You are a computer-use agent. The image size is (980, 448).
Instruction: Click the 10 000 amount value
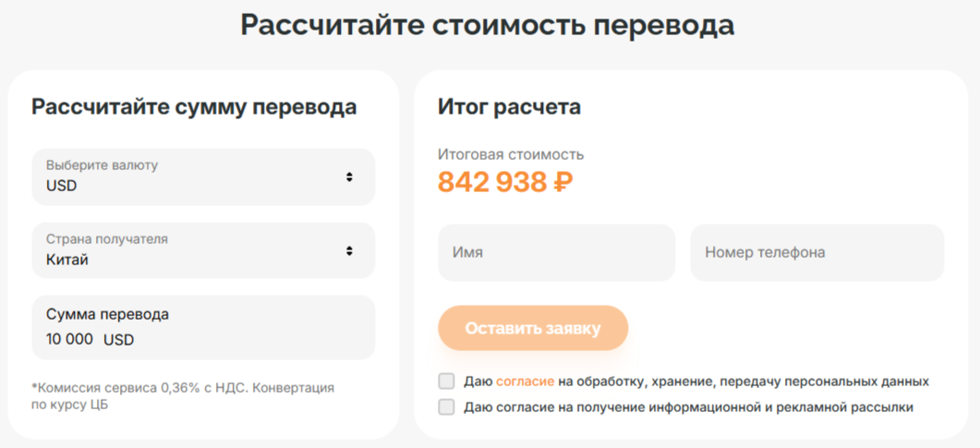coord(69,339)
